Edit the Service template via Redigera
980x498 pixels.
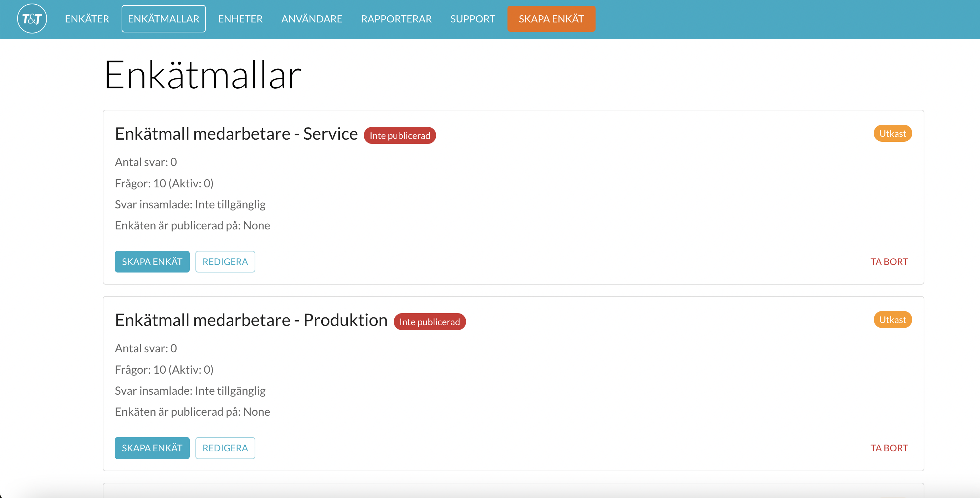pyautogui.click(x=225, y=261)
